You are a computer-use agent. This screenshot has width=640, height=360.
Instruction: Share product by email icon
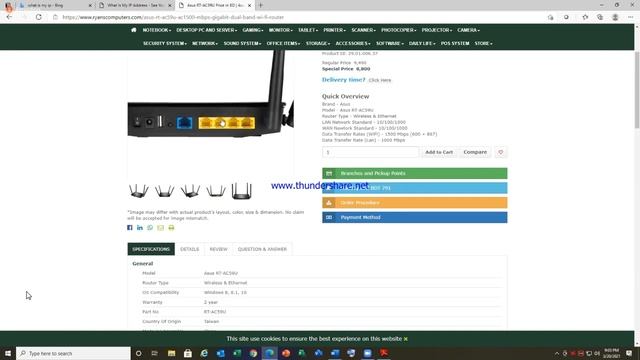pyautogui.click(x=160, y=227)
